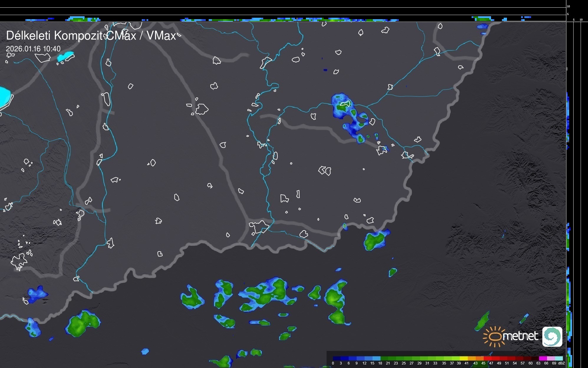Click the dark navy 0 dBZ swatch

coord(337,358)
